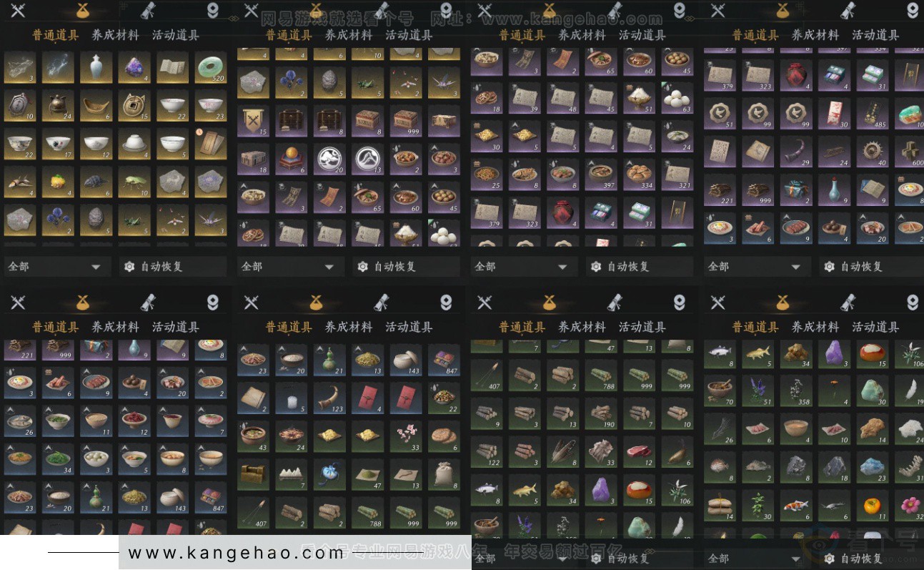Viewport: 924px width, 570px height.
Task: Select the food dish with count 397
Action: (602, 175)
